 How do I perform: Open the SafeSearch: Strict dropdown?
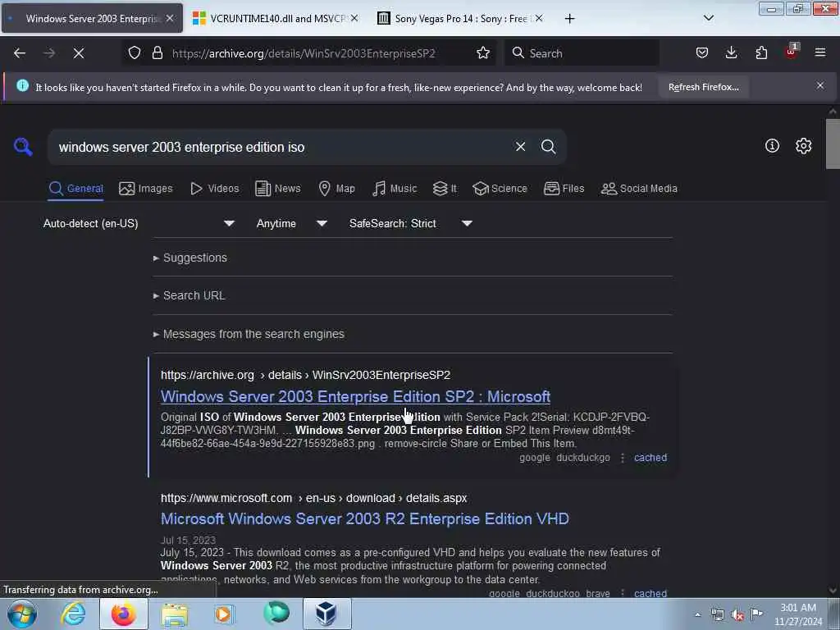[x=411, y=223]
